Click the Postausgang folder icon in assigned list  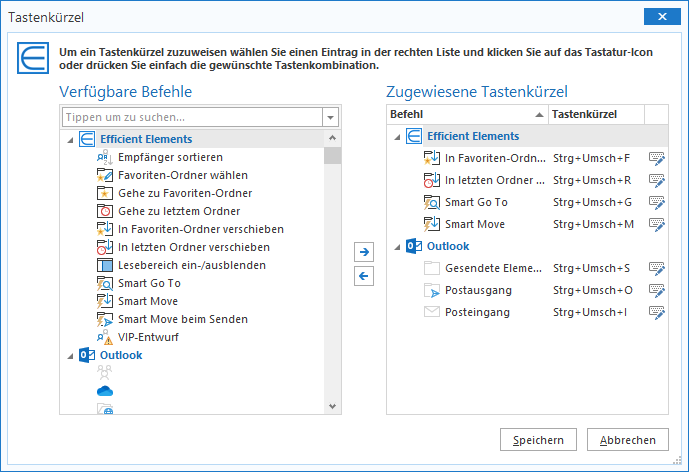(x=432, y=290)
